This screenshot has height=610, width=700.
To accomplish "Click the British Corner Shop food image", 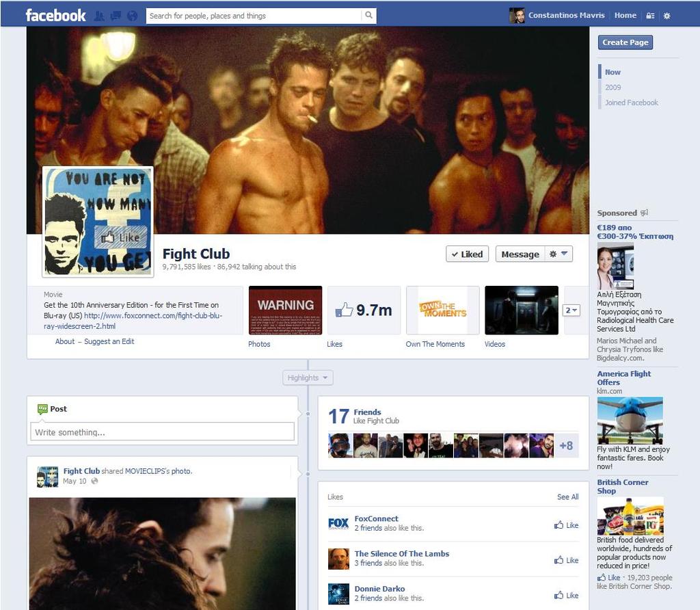I will click(x=630, y=516).
